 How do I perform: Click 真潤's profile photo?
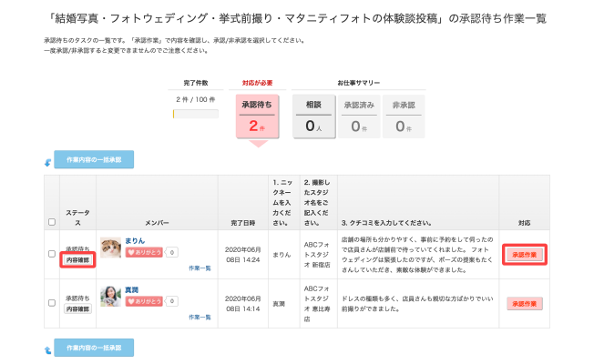point(111,298)
